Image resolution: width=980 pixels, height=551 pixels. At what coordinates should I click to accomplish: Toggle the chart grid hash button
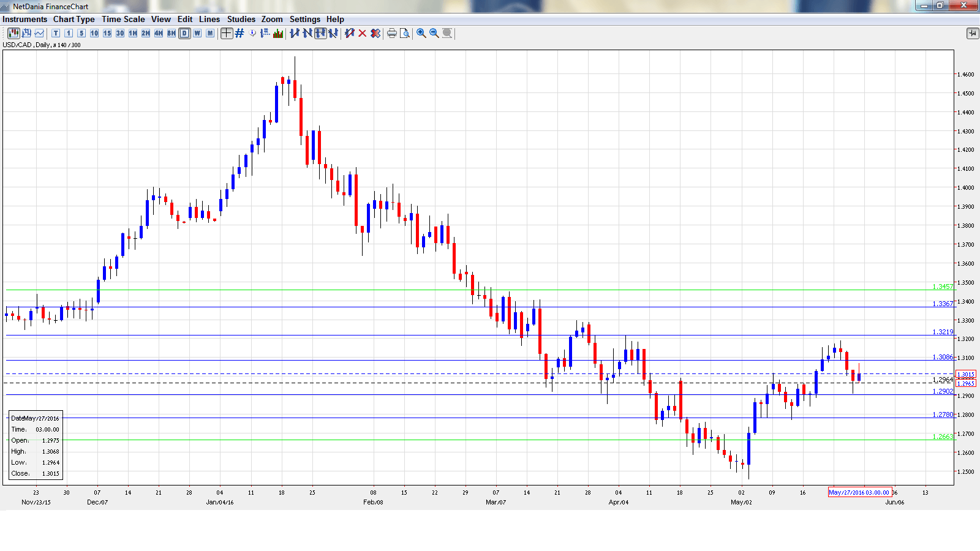point(239,33)
